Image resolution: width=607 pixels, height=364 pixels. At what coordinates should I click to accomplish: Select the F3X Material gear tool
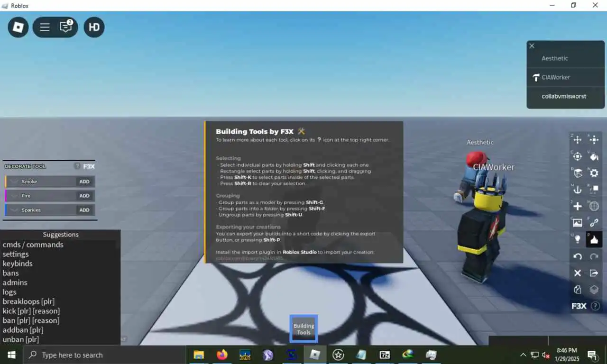coord(594,173)
